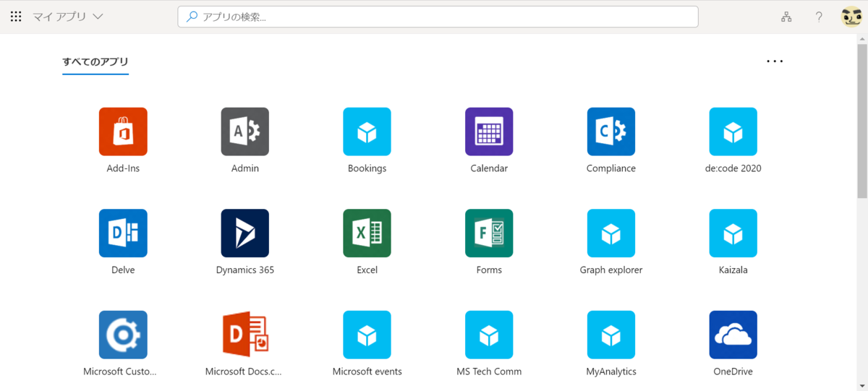Open the Forms app icon
The image size is (868, 391).
[x=489, y=233]
